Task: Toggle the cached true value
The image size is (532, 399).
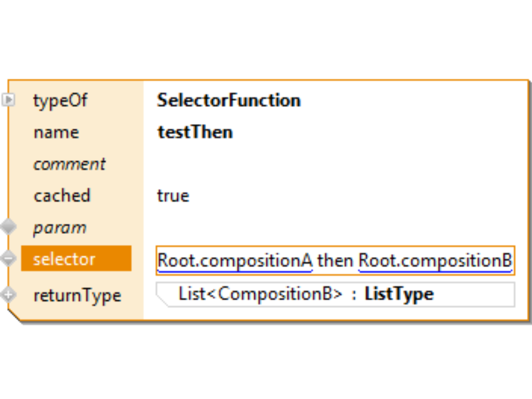Action: pos(173,196)
